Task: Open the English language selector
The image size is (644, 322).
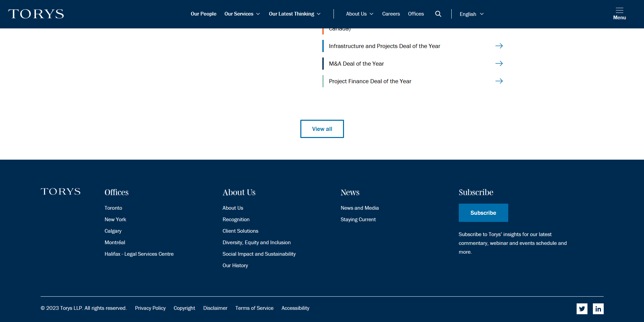Action: pyautogui.click(x=472, y=14)
